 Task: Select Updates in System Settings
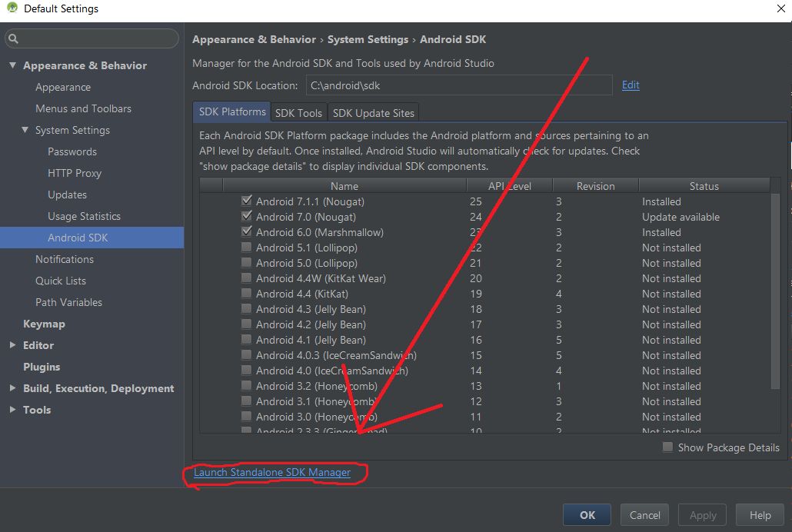coord(67,195)
